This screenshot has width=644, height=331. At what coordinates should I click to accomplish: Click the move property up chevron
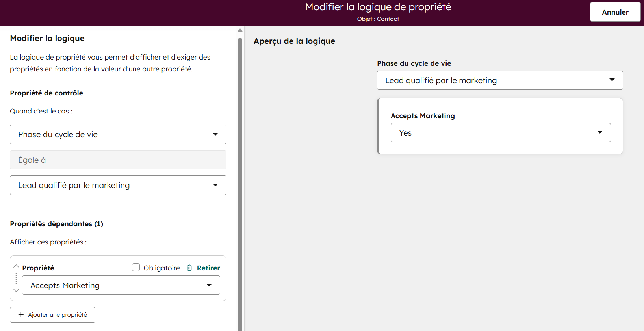coord(16,266)
